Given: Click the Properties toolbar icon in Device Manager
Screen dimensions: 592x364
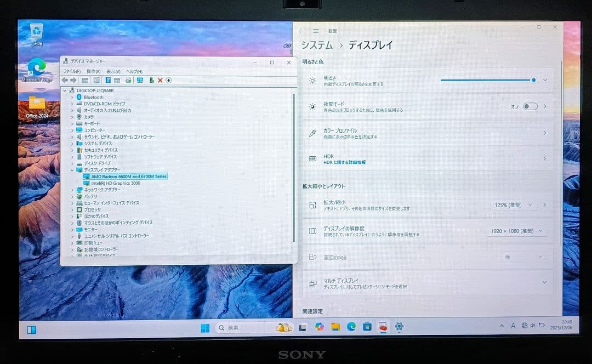Looking at the screenshot, I should [97, 81].
